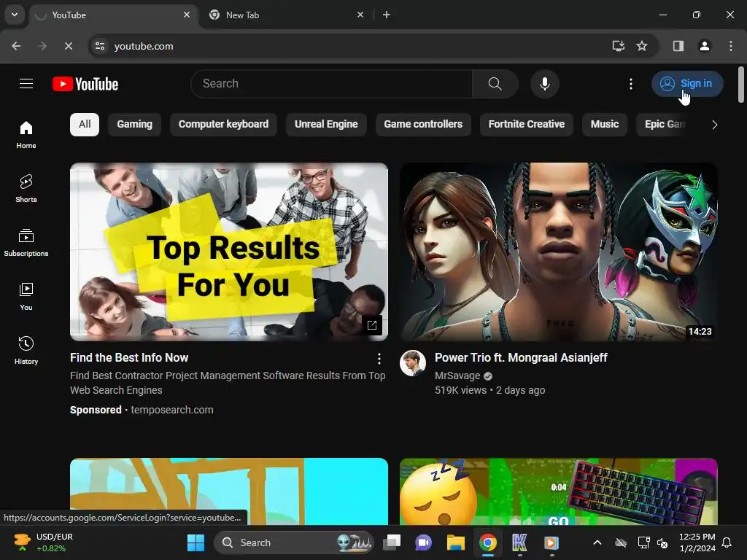Open the YouTube hamburger guide menu

(26, 84)
